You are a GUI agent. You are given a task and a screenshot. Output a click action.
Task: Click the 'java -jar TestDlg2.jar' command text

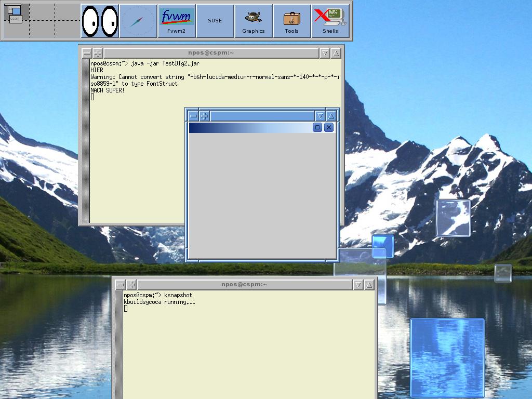(x=165, y=63)
